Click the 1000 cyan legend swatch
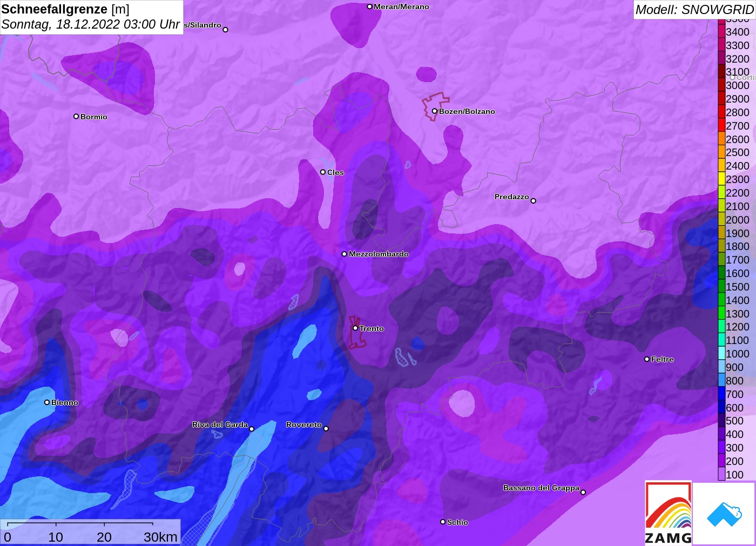Viewport: 756px width, 546px height. (721, 354)
